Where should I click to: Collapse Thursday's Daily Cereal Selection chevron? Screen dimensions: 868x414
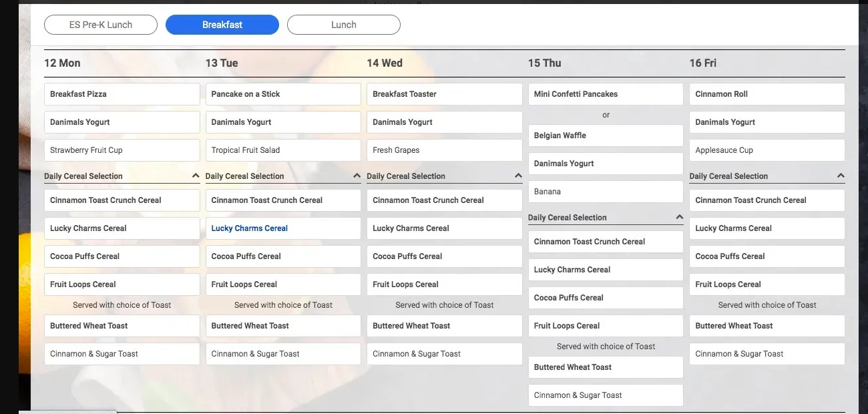679,218
